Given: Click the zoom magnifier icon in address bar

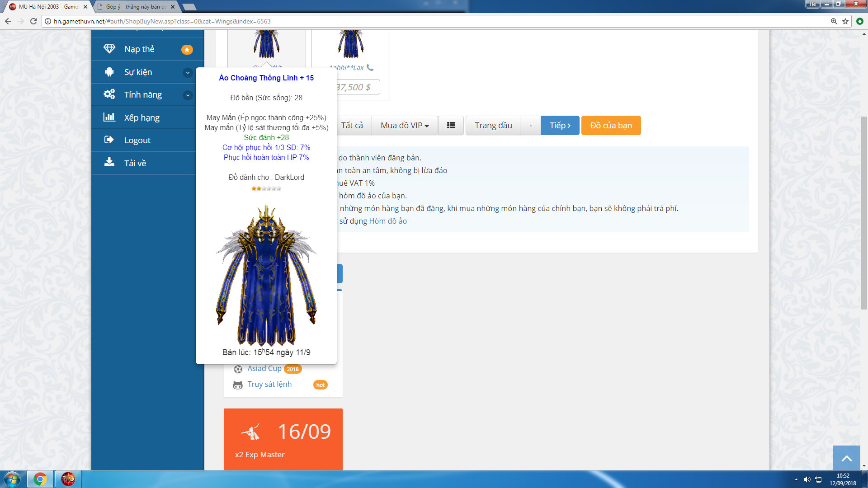Looking at the screenshot, I should click(x=834, y=21).
